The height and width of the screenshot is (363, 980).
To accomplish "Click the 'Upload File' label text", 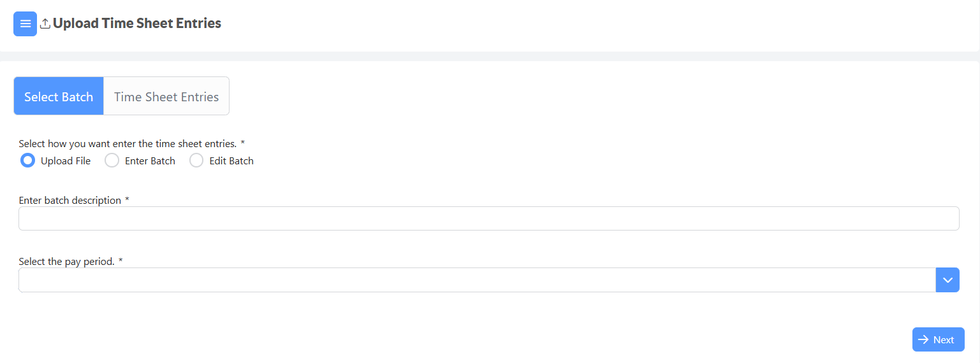I will tap(66, 160).
